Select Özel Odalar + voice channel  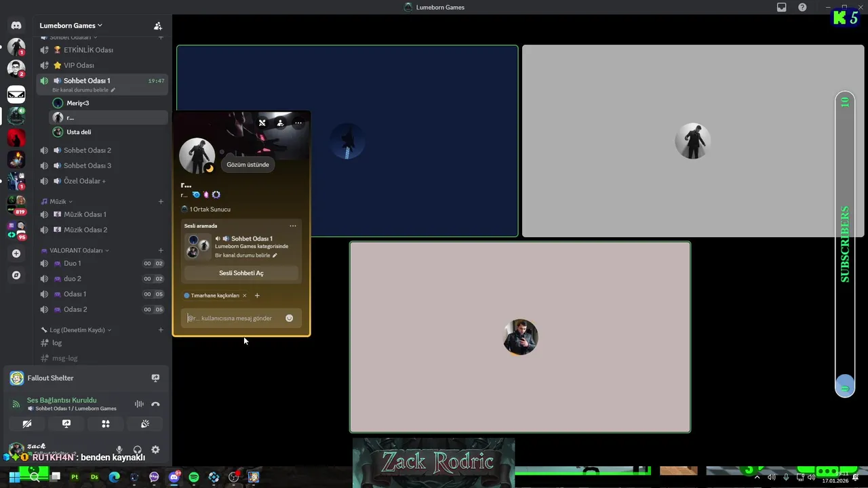[102, 181]
